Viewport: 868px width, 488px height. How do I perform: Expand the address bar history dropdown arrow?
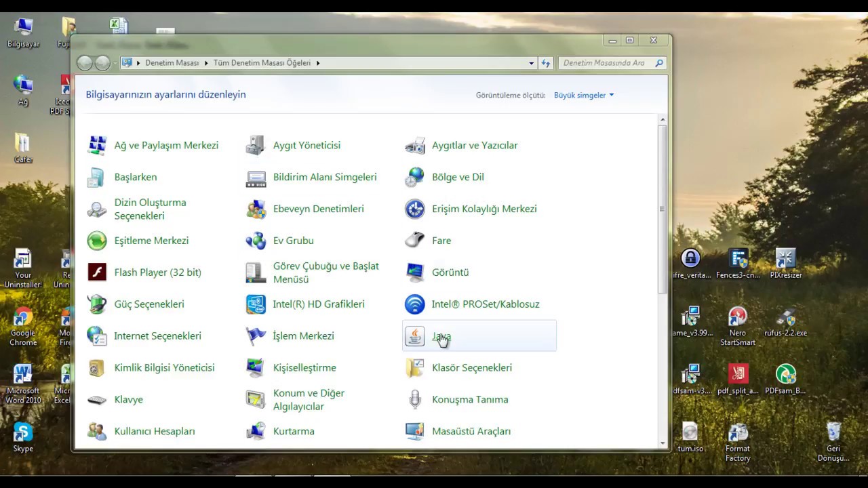(x=532, y=63)
